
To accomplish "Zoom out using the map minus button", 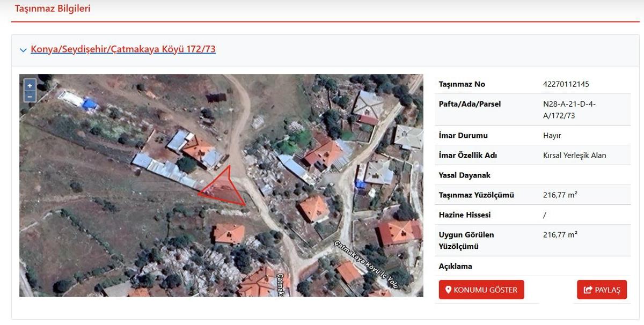I will pos(30,97).
